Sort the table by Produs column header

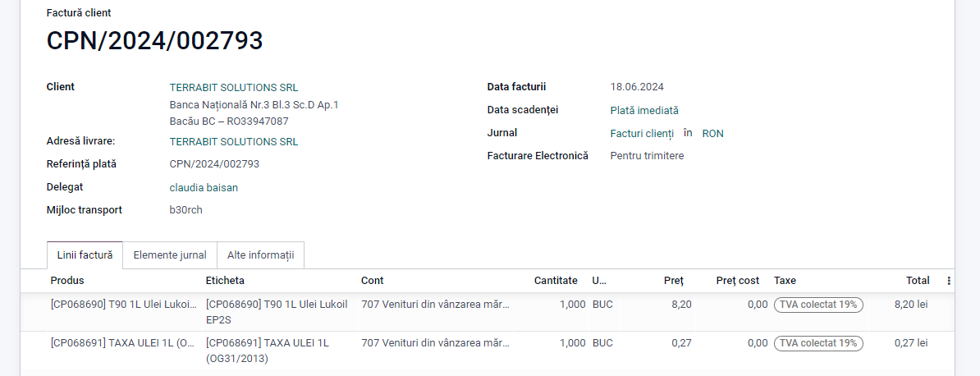(66, 281)
